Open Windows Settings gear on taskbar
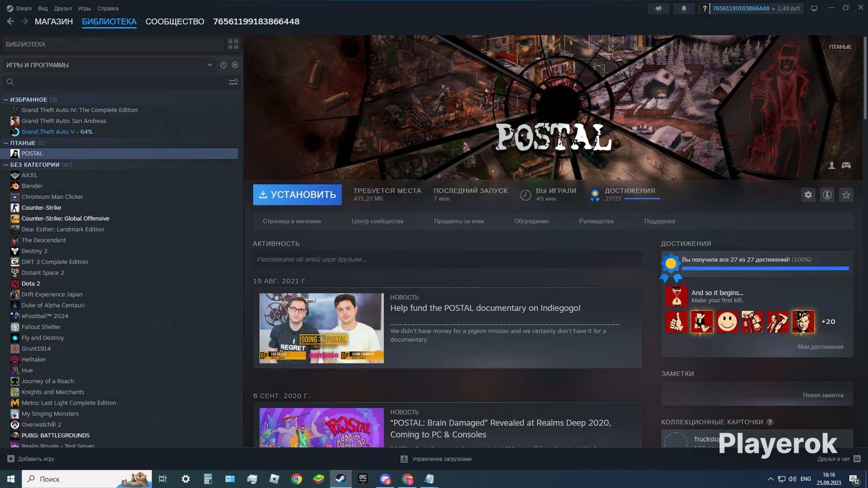 pyautogui.click(x=186, y=479)
